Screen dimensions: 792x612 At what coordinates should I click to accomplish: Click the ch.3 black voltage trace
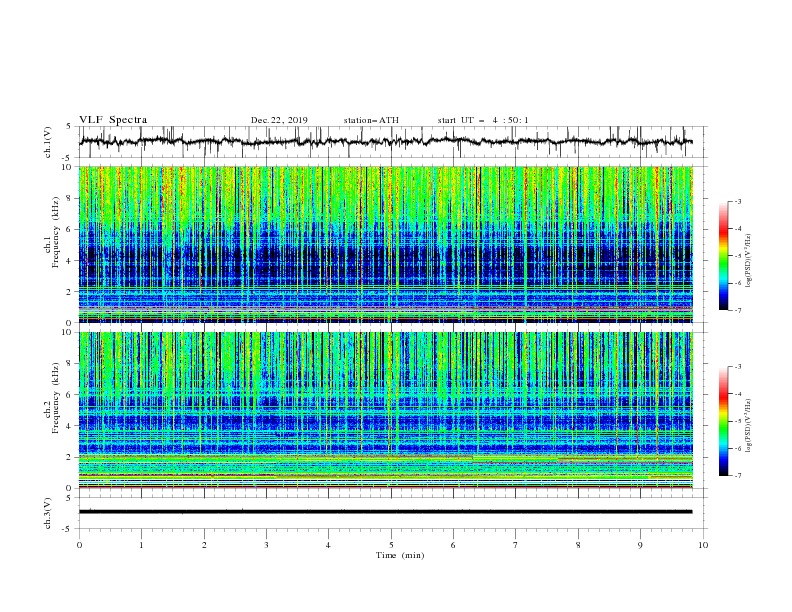tap(386, 512)
